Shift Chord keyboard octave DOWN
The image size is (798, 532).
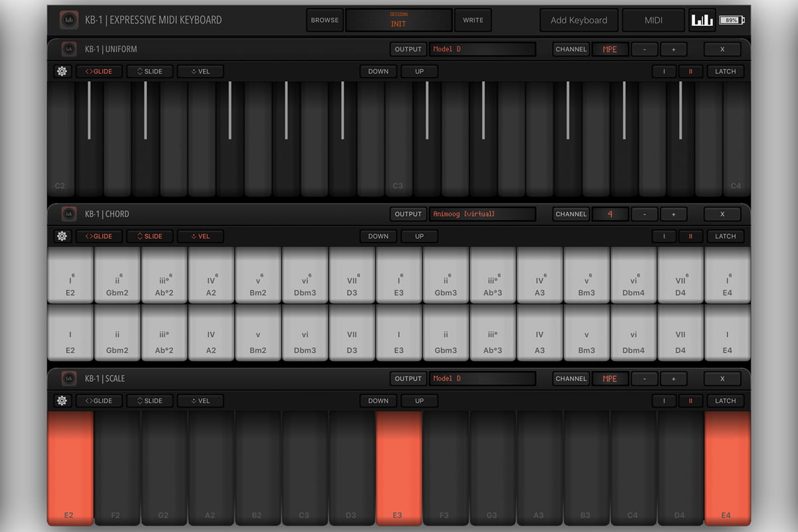tap(378, 236)
